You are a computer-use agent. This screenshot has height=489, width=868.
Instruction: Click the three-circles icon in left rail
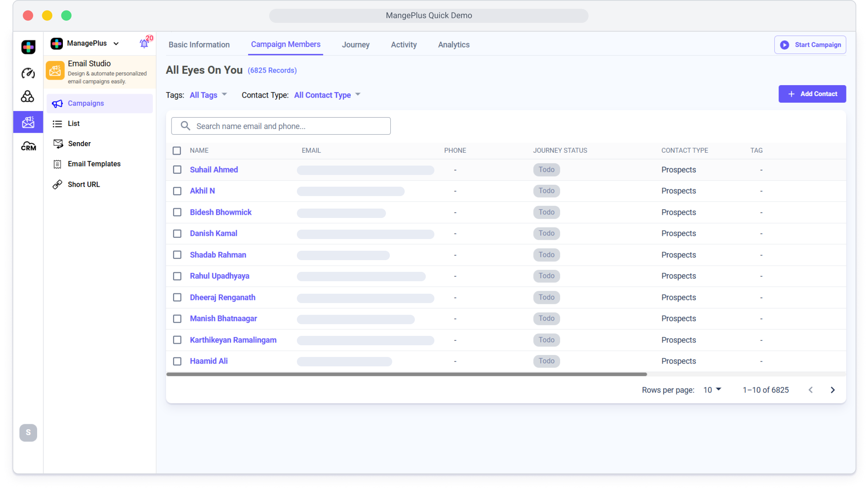point(28,96)
